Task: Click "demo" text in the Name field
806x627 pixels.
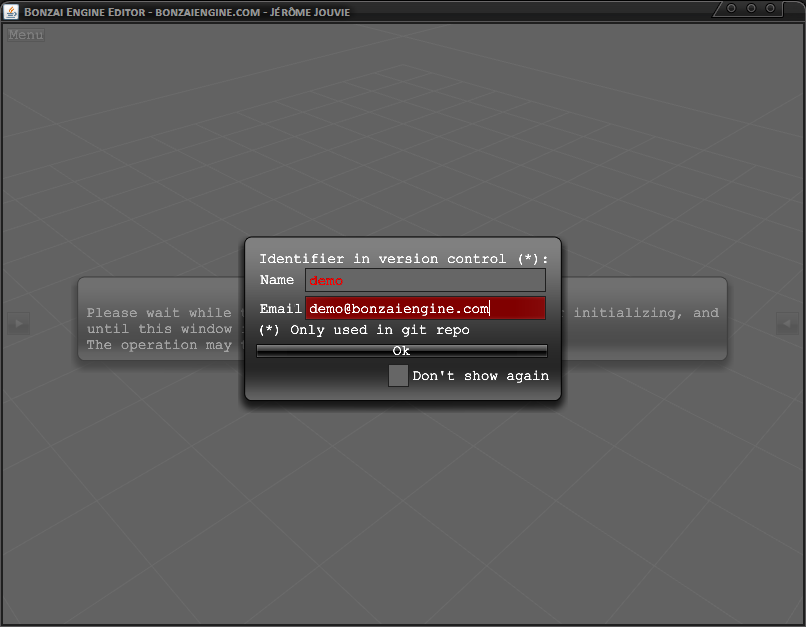Action: click(x=326, y=281)
